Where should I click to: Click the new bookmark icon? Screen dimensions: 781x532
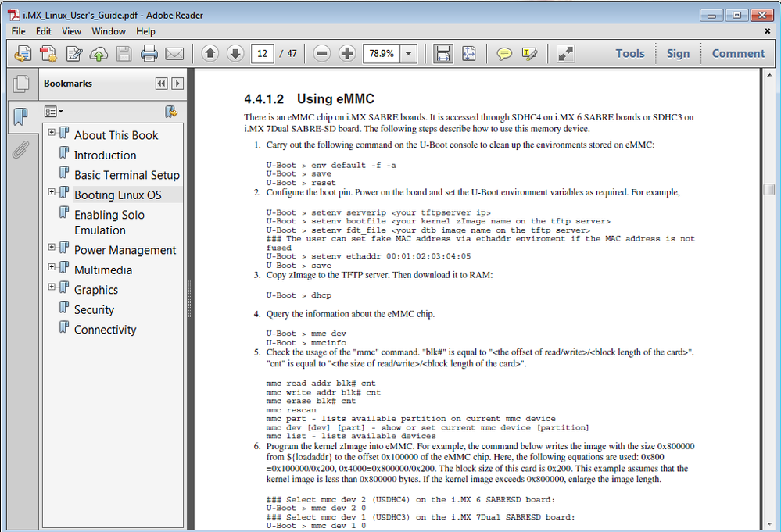pyautogui.click(x=171, y=112)
